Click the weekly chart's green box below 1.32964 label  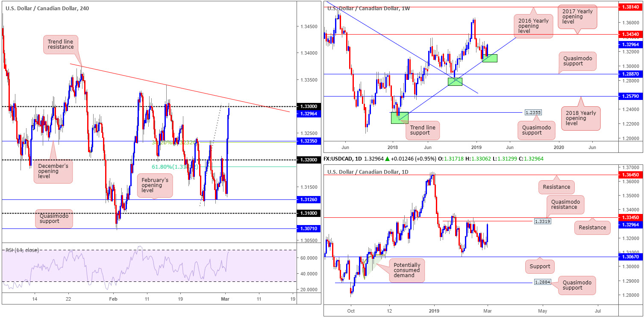point(490,58)
